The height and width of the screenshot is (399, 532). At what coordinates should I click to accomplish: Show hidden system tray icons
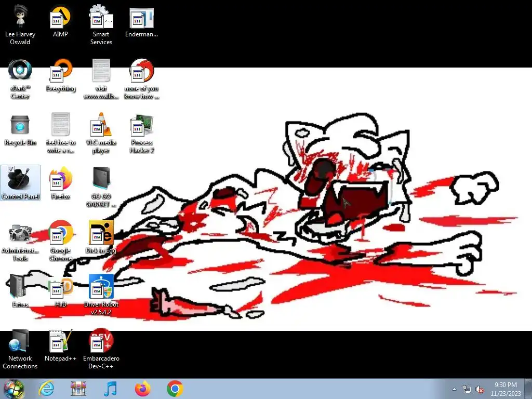[x=454, y=389]
